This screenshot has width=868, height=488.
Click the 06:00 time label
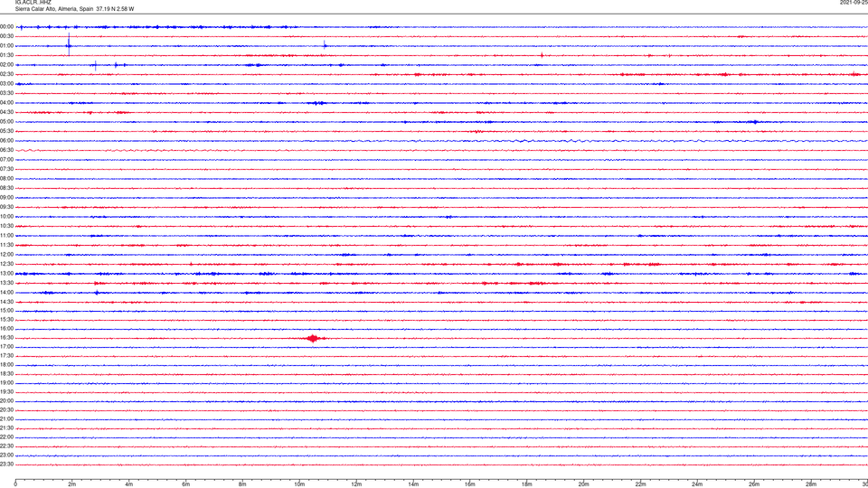[6, 141]
